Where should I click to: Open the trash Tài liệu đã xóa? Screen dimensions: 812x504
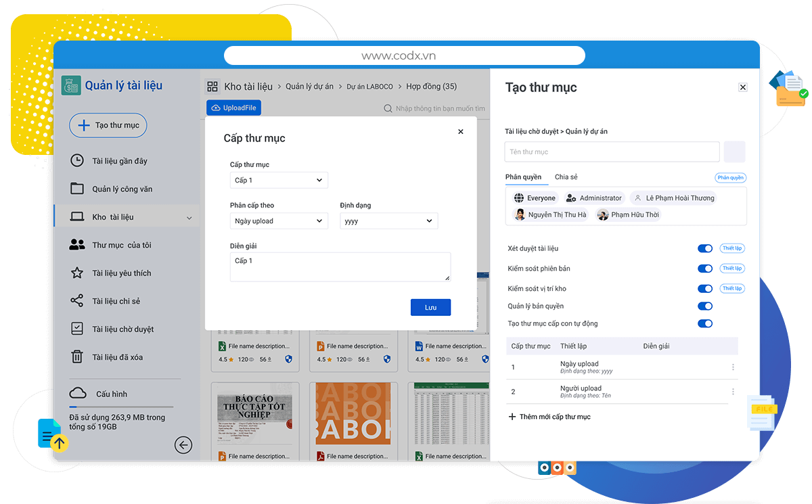pos(78,357)
